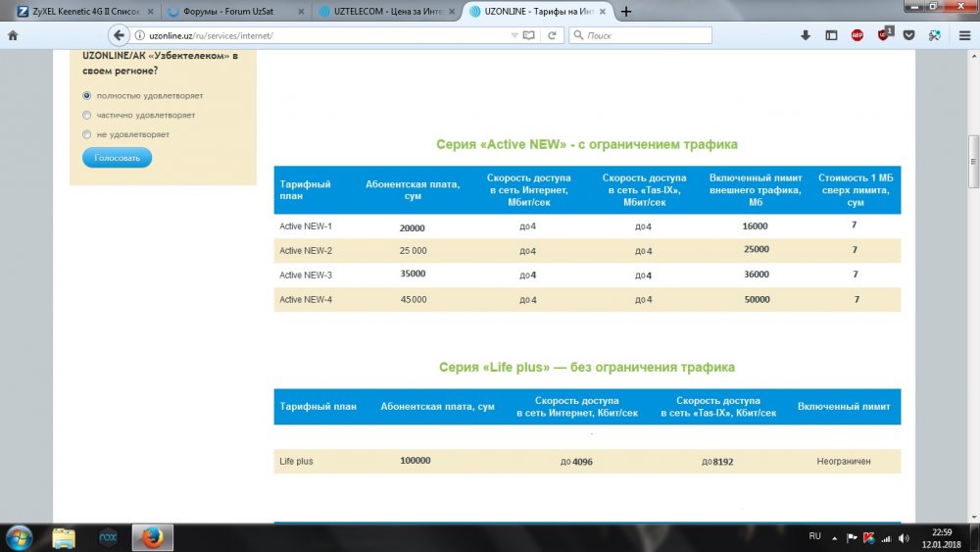The width and height of the screenshot is (980, 552).
Task: Click the 'Active NEW-3' plan name
Action: (306, 276)
